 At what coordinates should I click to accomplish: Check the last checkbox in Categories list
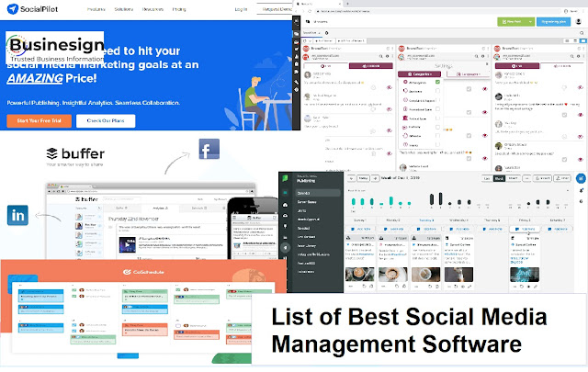point(437,145)
